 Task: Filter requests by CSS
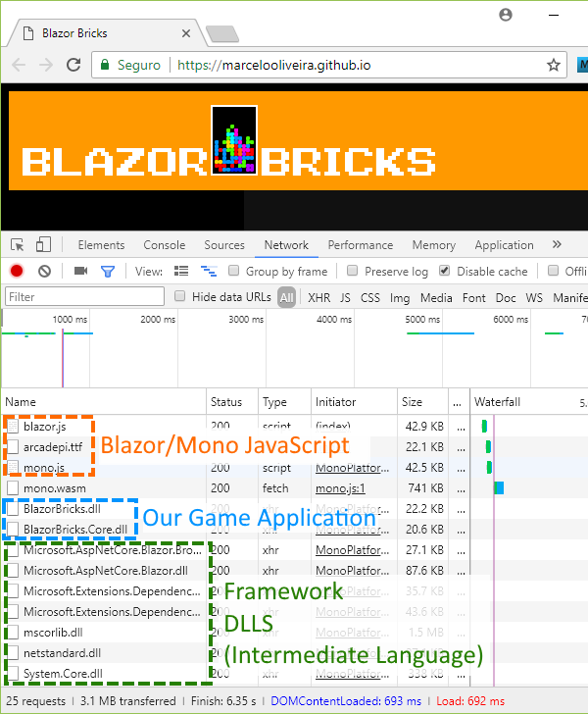coord(370,298)
